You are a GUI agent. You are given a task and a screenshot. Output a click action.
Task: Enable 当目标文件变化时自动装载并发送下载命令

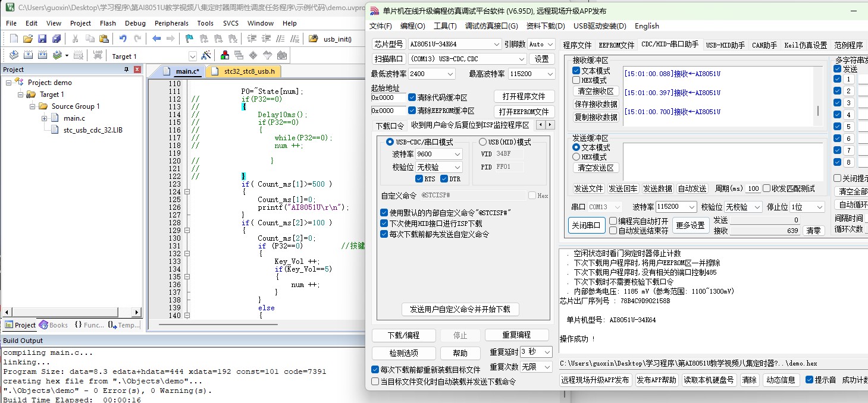point(375,382)
